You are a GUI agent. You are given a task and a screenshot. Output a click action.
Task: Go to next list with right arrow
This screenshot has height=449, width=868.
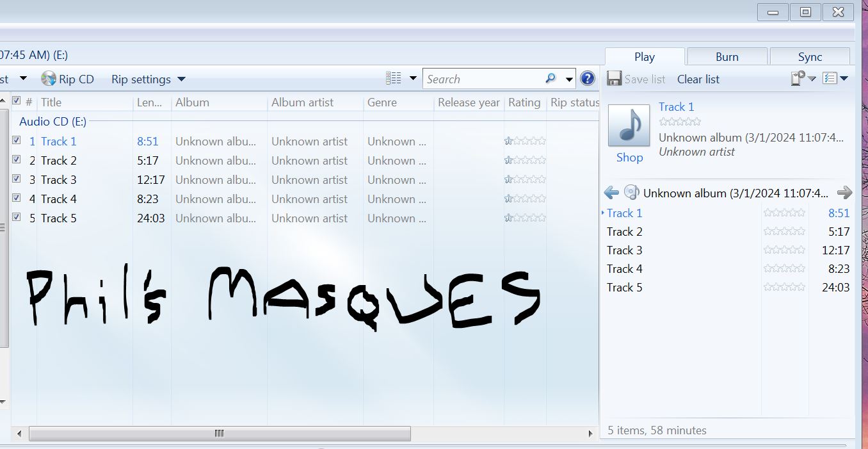click(x=845, y=193)
